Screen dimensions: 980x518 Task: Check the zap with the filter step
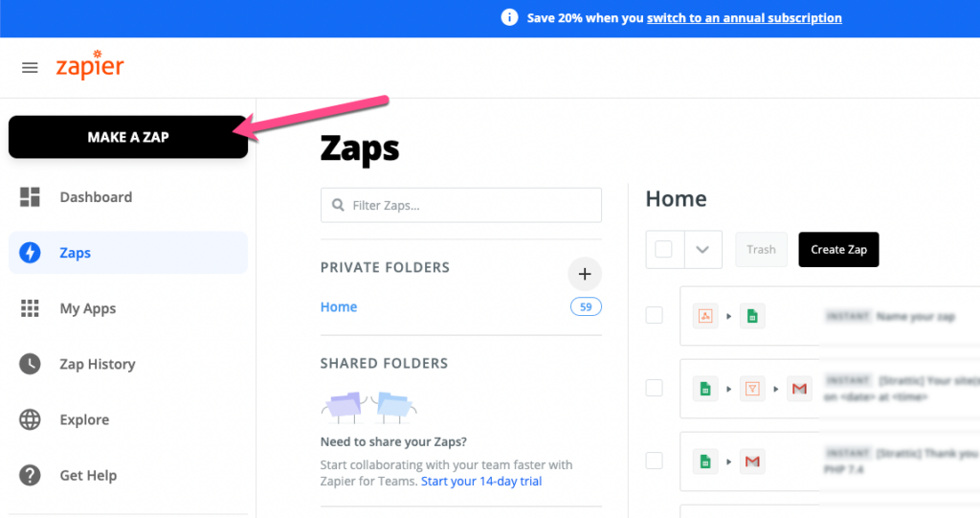pos(655,388)
